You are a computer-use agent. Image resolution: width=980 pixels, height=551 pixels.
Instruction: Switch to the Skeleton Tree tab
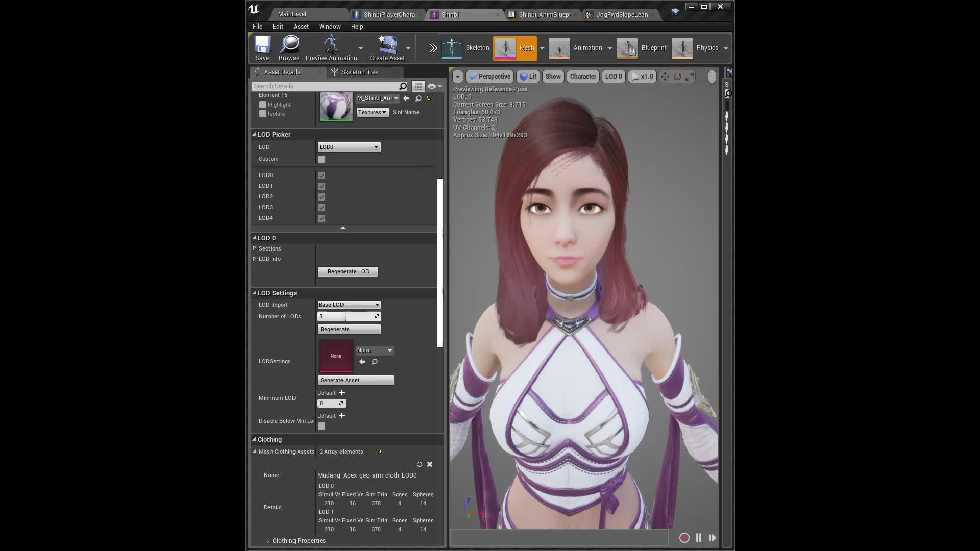[359, 72]
